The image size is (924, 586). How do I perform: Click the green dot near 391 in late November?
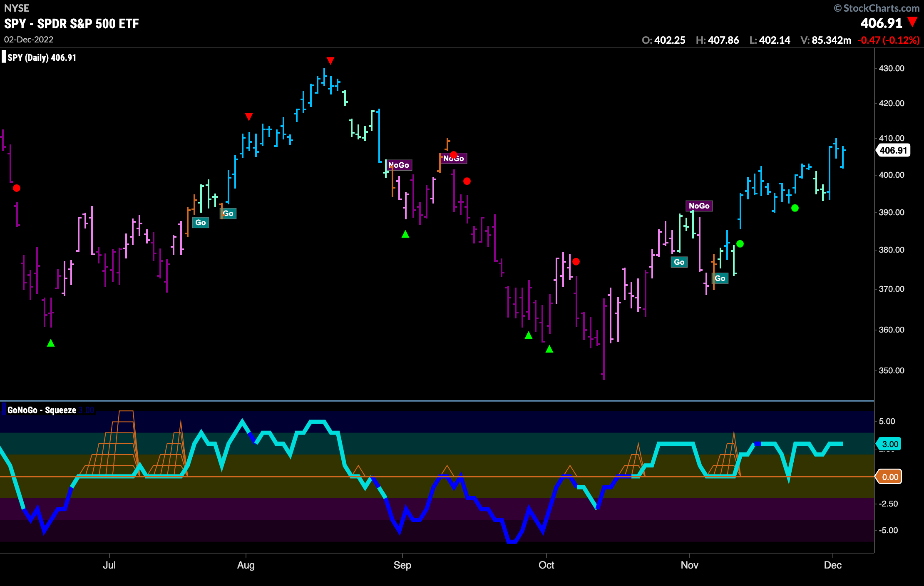795,208
